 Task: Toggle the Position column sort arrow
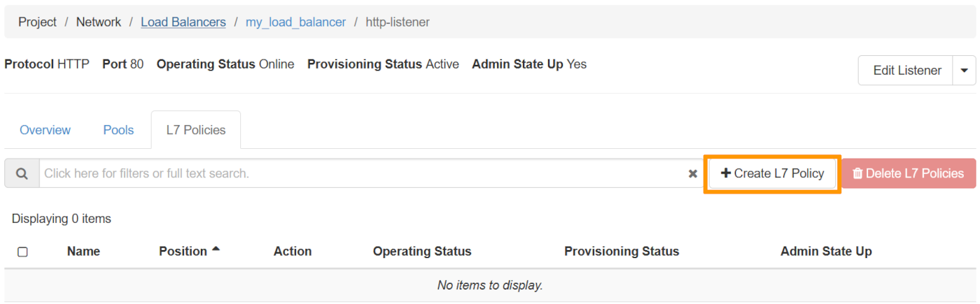click(x=216, y=249)
